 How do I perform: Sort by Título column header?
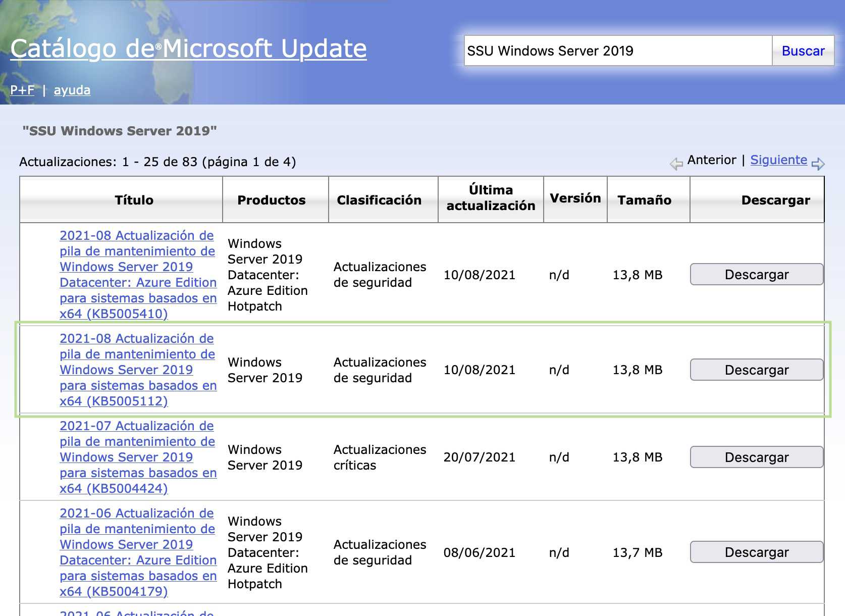[x=134, y=200]
